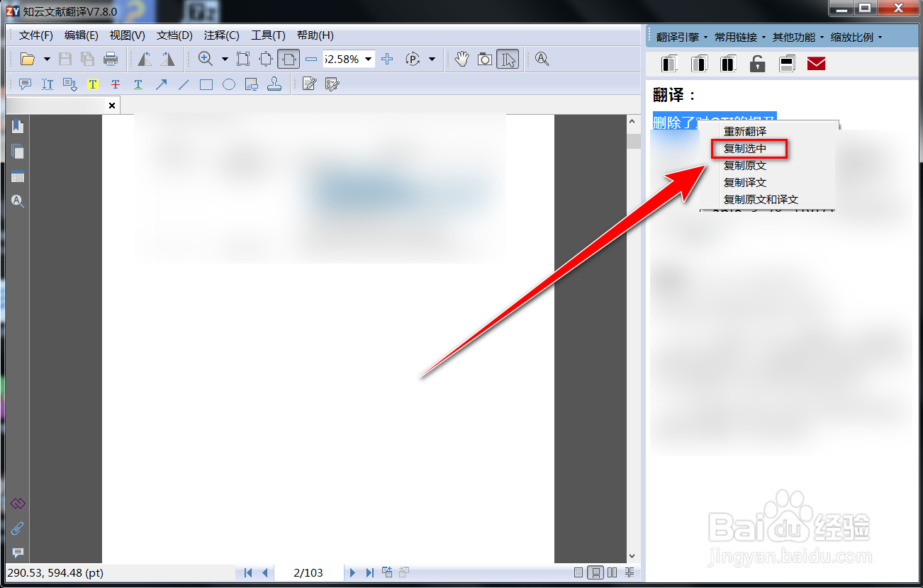Open the 帮助(H) menu
923x588 pixels.
click(315, 35)
